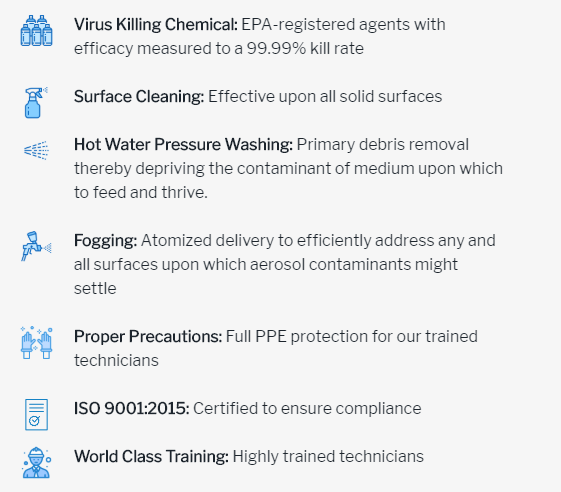561x492 pixels.
Task: Select 'to feed and thrive' text line
Action: [x=141, y=193]
